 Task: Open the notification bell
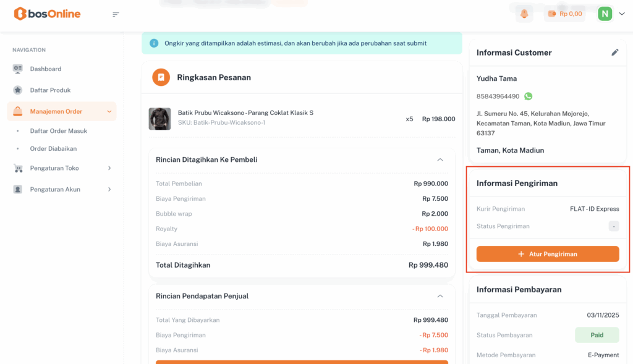tap(524, 14)
